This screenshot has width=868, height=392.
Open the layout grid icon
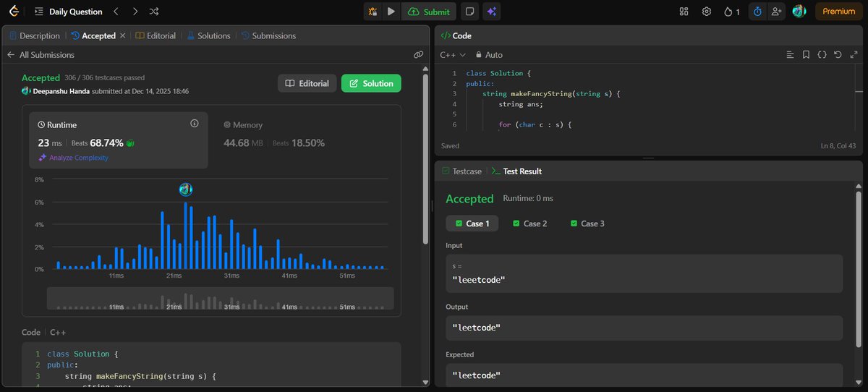pos(684,12)
